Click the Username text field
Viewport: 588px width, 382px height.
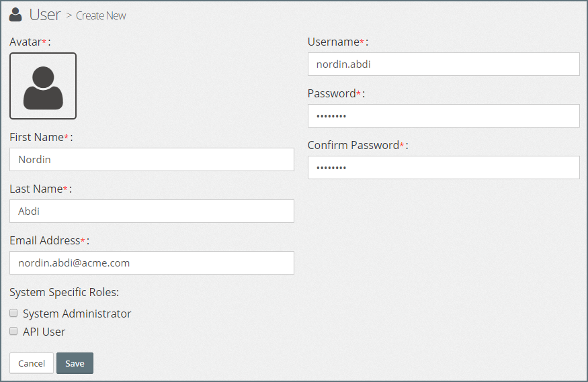point(444,64)
